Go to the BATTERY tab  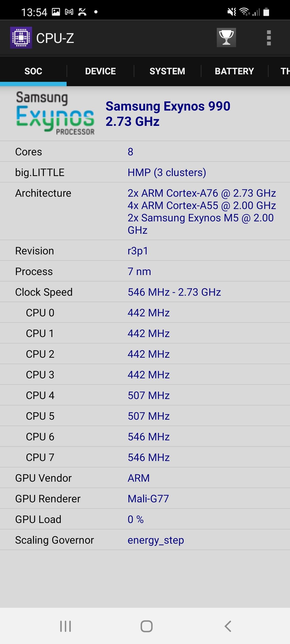(234, 71)
